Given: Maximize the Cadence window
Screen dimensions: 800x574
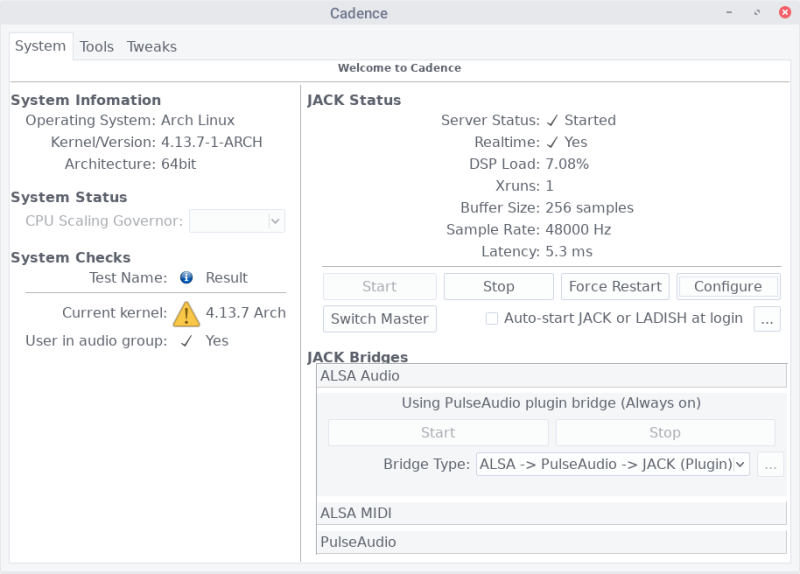Looking at the screenshot, I should coord(757,13).
